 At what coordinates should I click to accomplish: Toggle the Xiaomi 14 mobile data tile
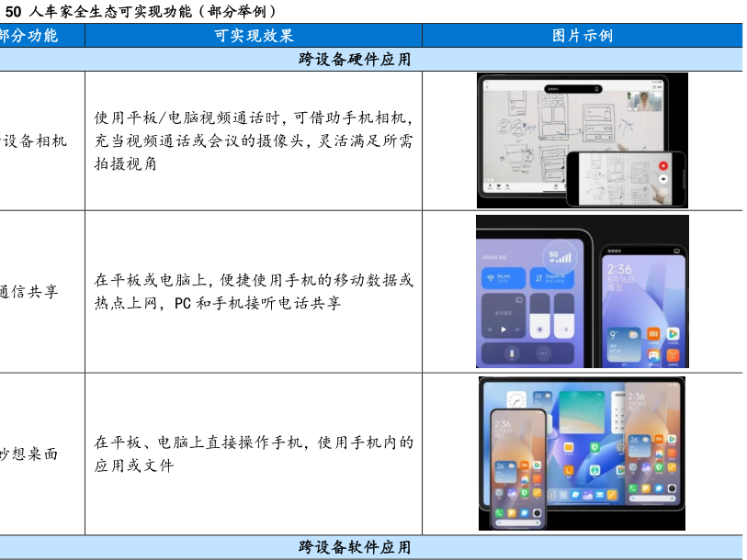[x=553, y=277]
